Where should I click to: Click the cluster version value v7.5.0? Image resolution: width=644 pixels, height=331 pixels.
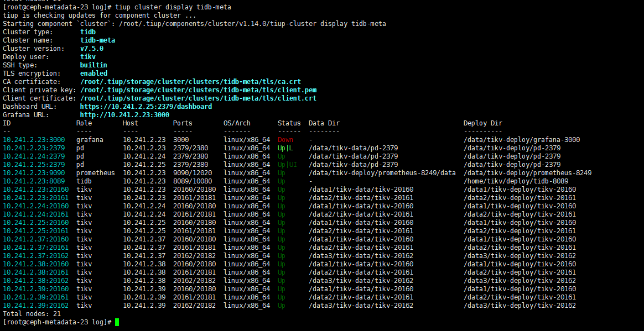(x=92, y=49)
